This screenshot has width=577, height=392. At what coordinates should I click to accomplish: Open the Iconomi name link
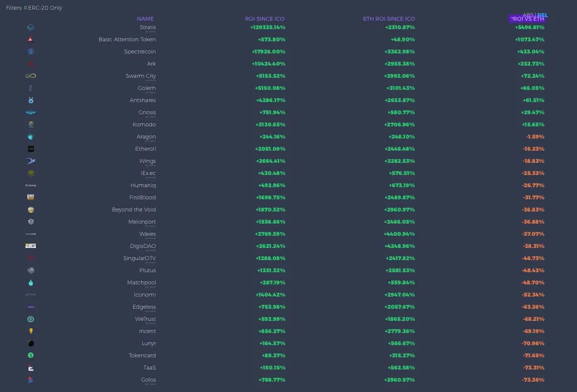(145, 295)
